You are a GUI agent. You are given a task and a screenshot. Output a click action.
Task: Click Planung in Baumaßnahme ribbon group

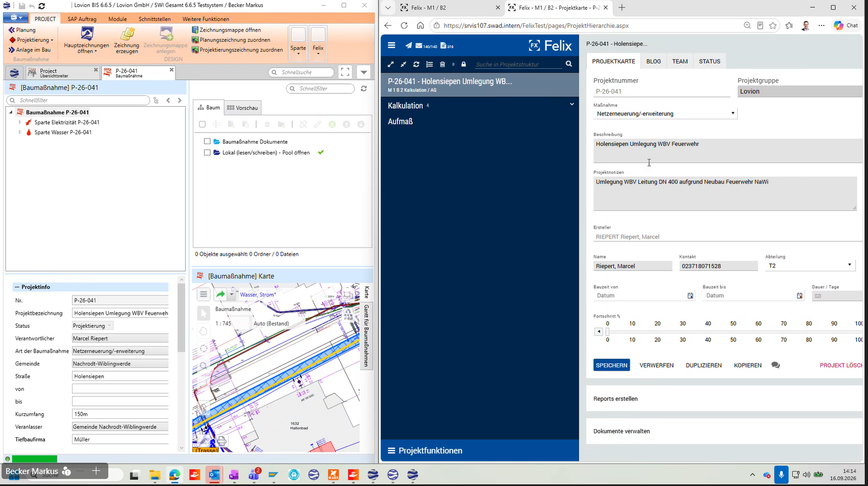[22, 30]
